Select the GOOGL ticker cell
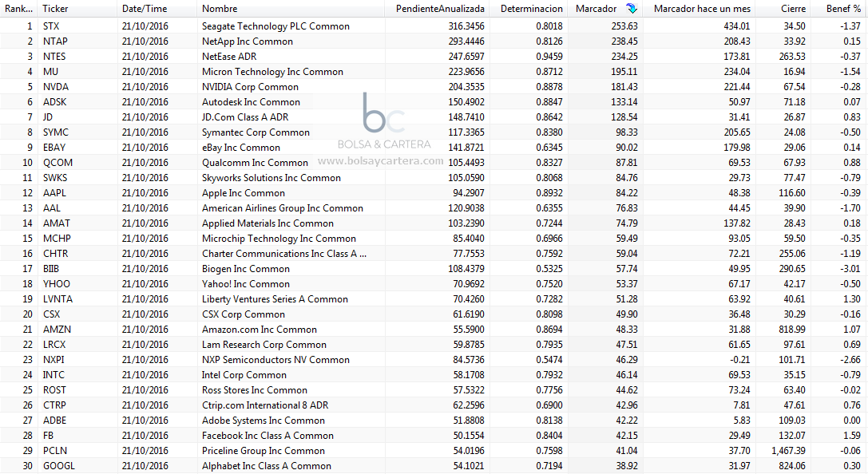Screen dimensions: 868x474 [58, 466]
